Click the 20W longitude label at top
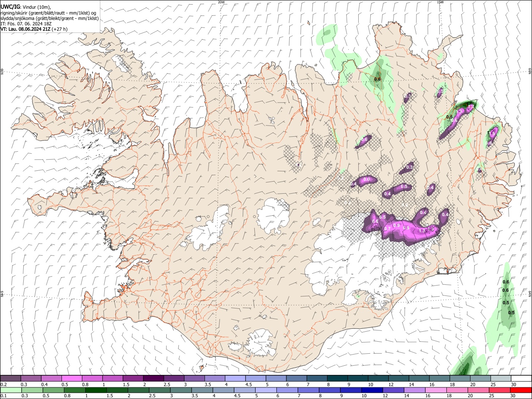The width and height of the screenshot is (532, 399). coord(221,2)
